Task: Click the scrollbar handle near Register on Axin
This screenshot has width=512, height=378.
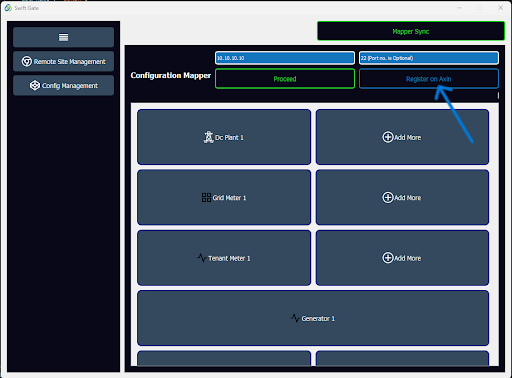Action: (x=498, y=96)
